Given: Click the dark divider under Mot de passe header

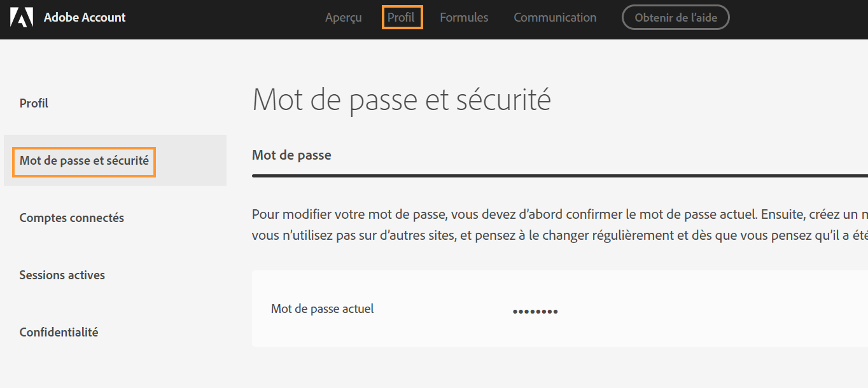Looking at the screenshot, I should tap(559, 176).
